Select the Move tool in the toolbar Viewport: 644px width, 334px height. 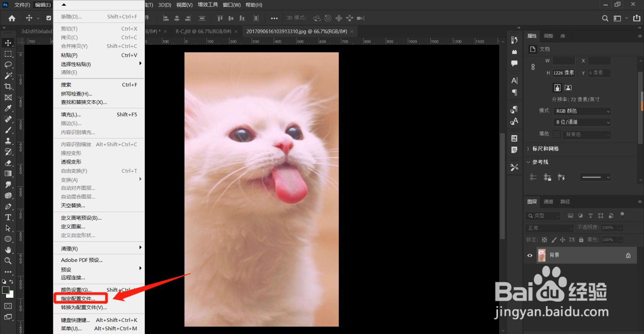(8, 43)
